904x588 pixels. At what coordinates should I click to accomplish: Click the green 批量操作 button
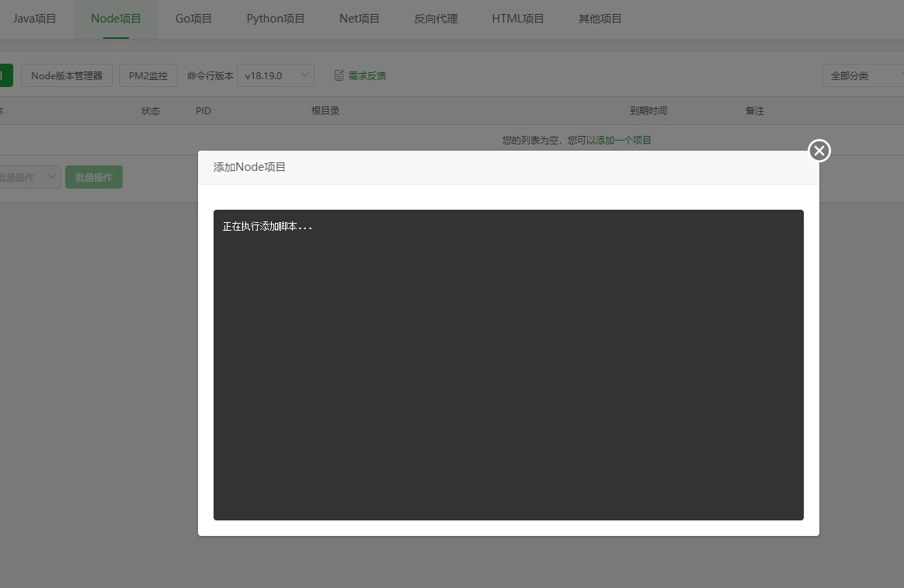(94, 177)
